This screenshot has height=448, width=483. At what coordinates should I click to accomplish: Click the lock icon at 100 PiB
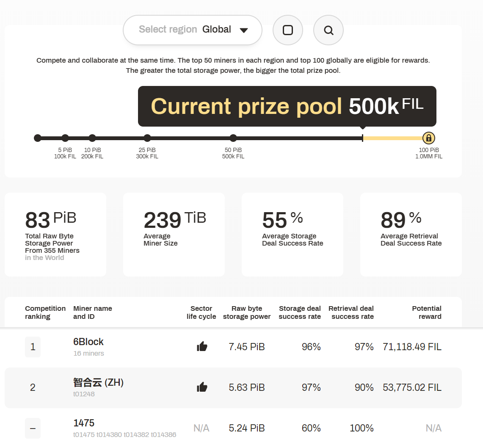point(429,138)
